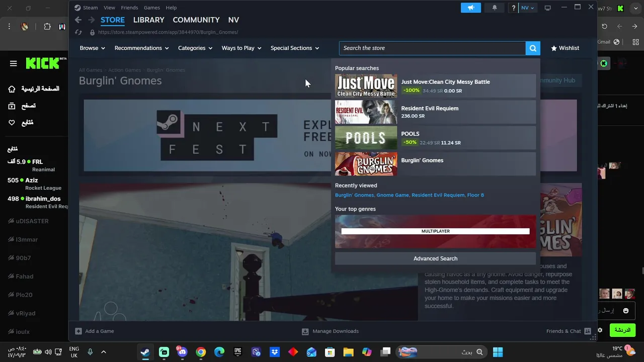Screen dimensions: 644x362
Task: Open Manage Downloads
Action: pos(330,331)
